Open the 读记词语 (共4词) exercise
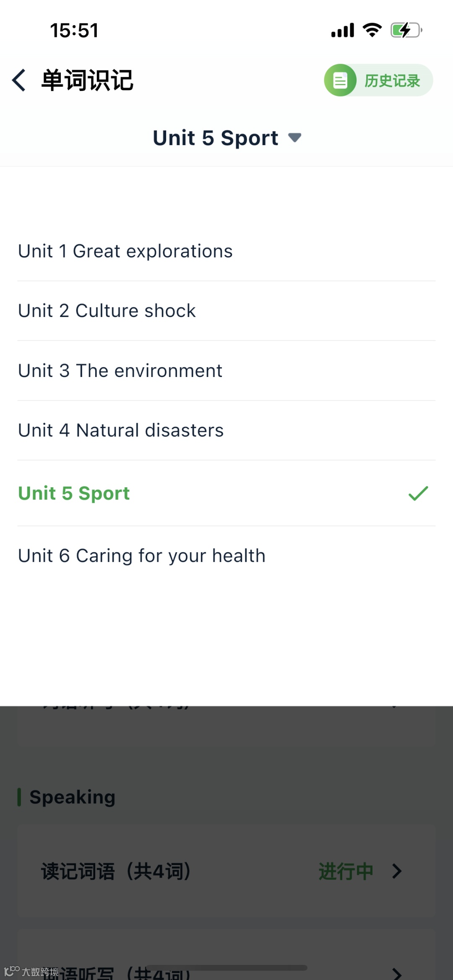Image resolution: width=453 pixels, height=980 pixels. point(116,871)
